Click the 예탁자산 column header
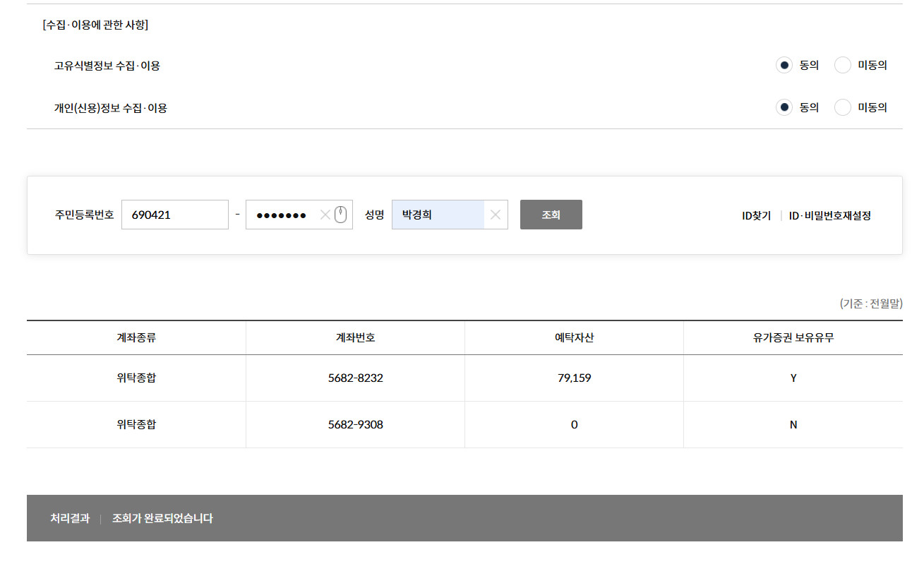The image size is (924, 564). pos(574,338)
